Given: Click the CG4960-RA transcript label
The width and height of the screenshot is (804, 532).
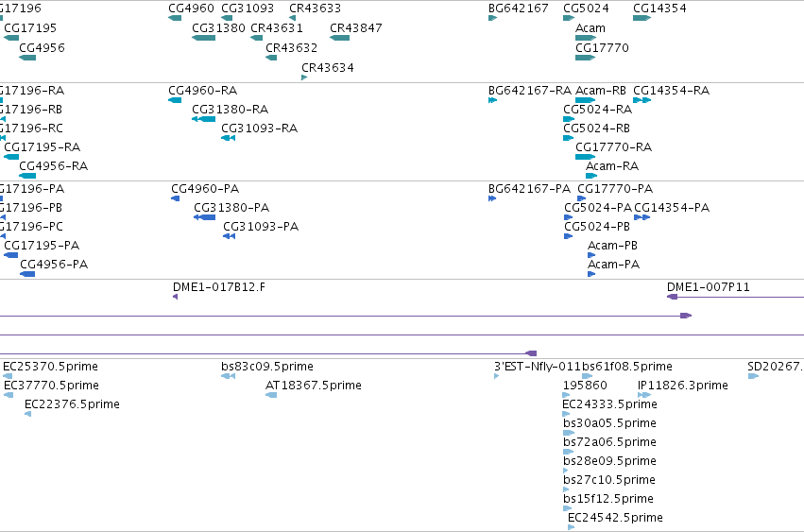Looking at the screenshot, I should click(202, 91).
